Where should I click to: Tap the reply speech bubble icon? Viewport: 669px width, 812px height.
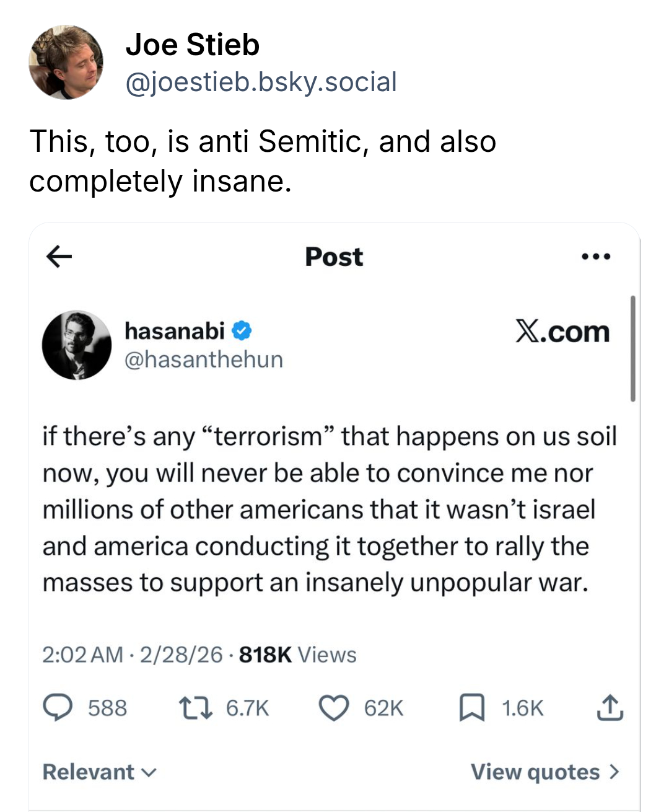pyautogui.click(x=58, y=708)
